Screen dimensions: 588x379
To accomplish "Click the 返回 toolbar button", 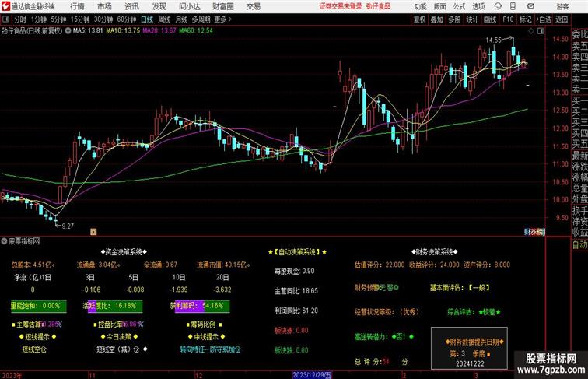I will 562,19.
